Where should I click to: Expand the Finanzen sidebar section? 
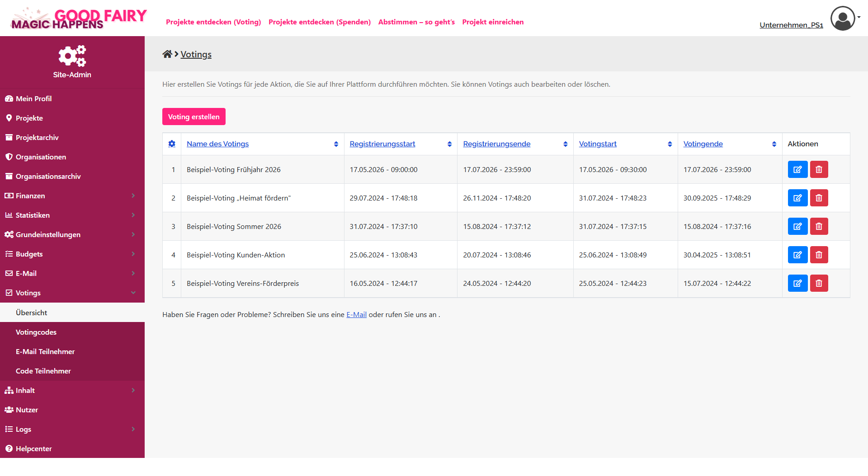[x=72, y=196]
